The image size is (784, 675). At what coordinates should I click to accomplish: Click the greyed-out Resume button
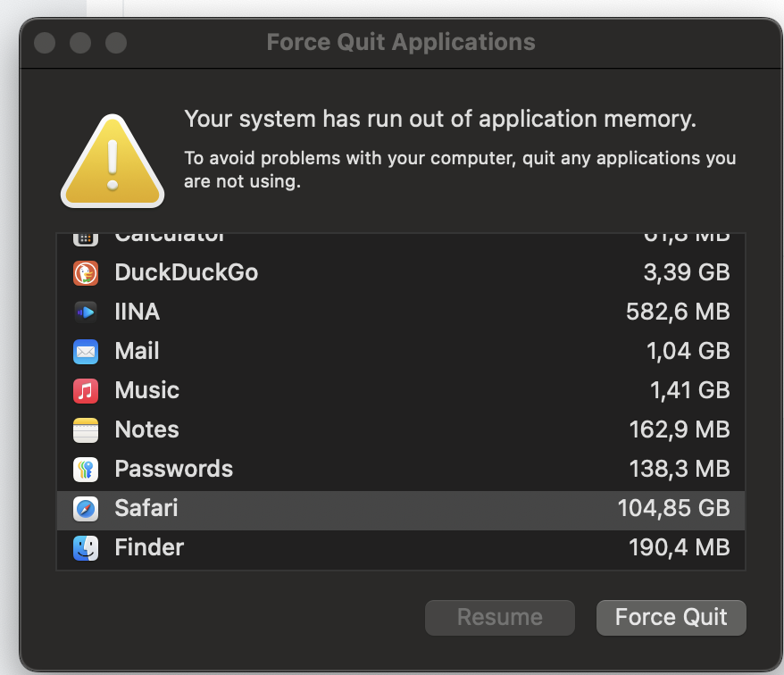tap(499, 617)
